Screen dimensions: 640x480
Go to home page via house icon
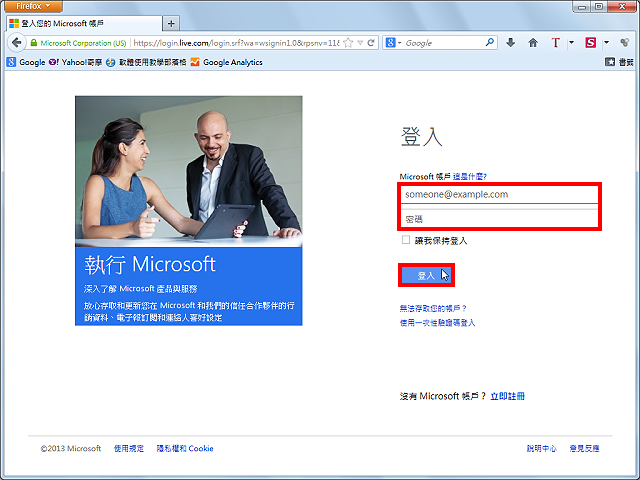click(x=533, y=42)
